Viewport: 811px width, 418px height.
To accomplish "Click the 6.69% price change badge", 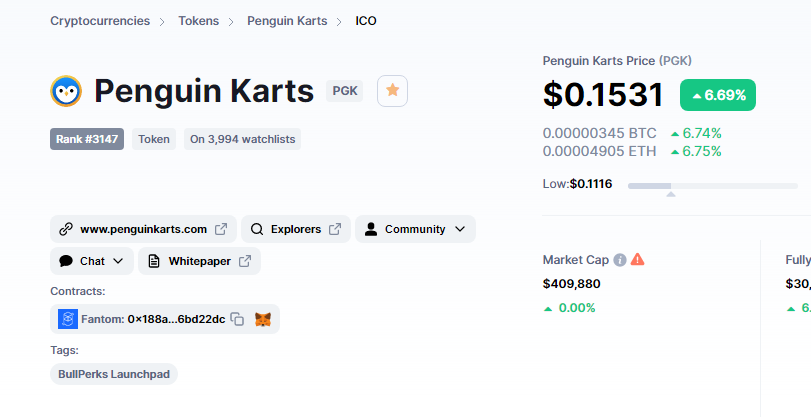I will pyautogui.click(x=717, y=95).
